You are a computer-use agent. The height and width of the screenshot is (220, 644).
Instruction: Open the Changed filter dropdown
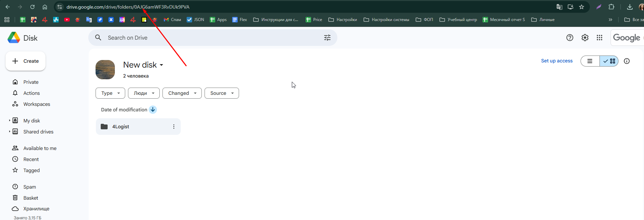pos(182,93)
